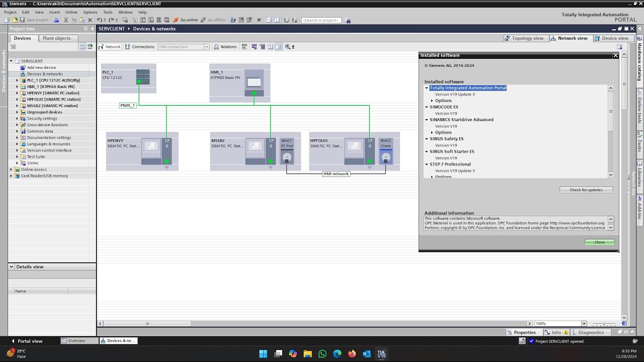Close the Installed software dialog with Close

[x=599, y=242]
